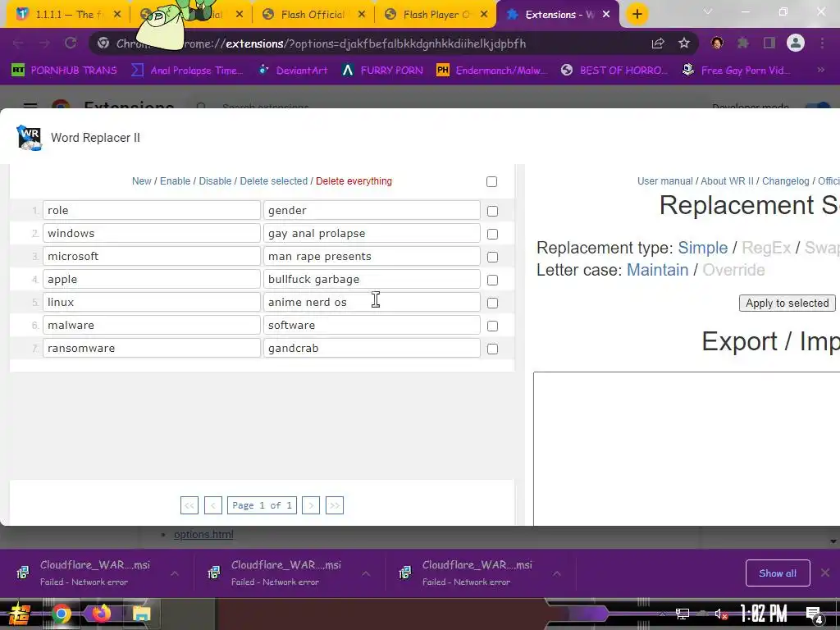Close the Extensions tab

click(606, 15)
